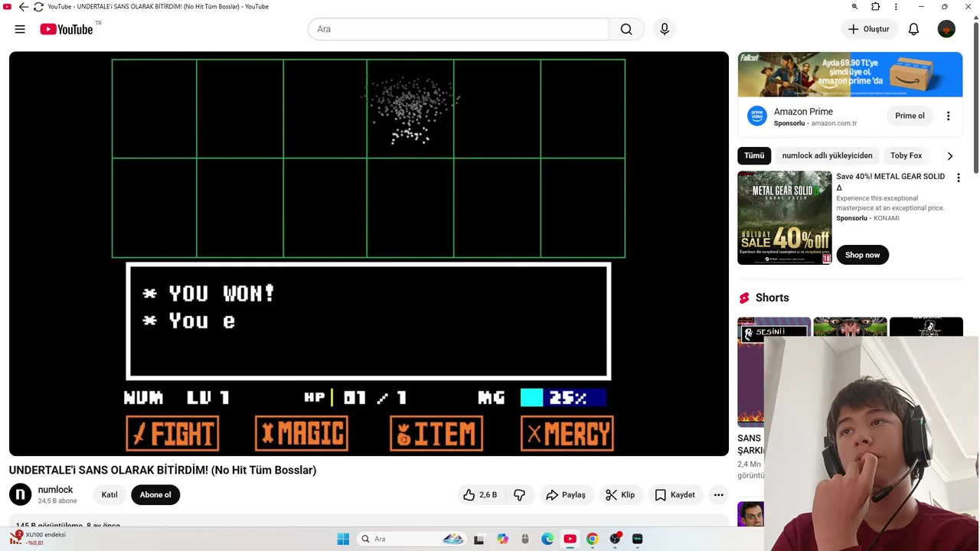Click the Katıl join button
This screenshot has width=980, height=551.
[x=109, y=495]
